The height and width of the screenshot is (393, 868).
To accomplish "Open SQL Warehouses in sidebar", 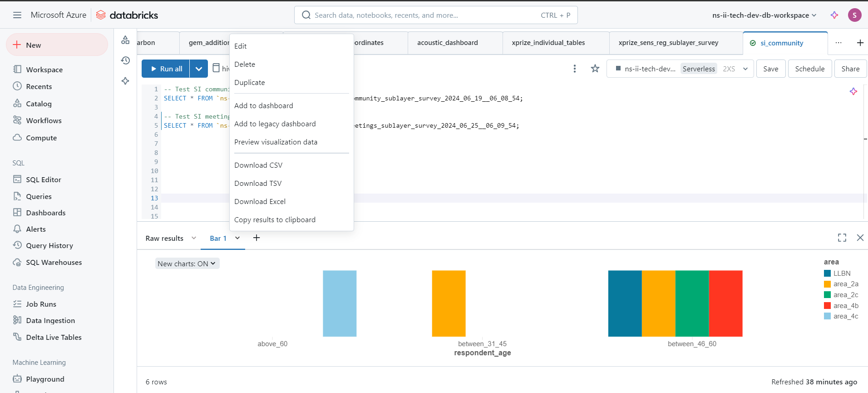I will coord(54,262).
